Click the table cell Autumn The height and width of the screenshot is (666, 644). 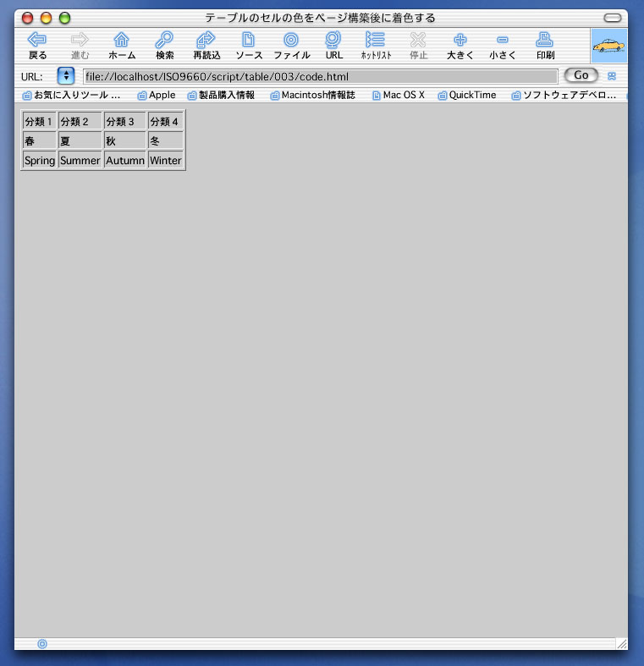pyautogui.click(x=125, y=160)
